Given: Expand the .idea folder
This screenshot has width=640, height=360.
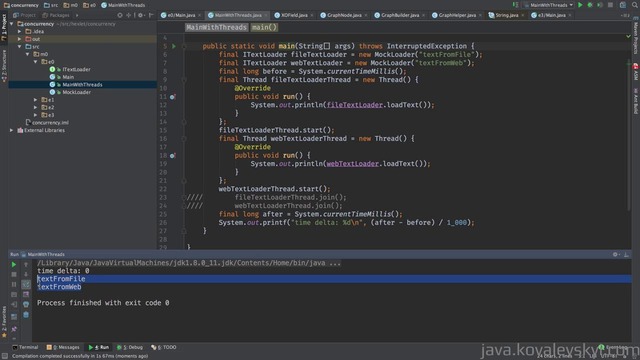Looking at the screenshot, I should tap(19, 31).
